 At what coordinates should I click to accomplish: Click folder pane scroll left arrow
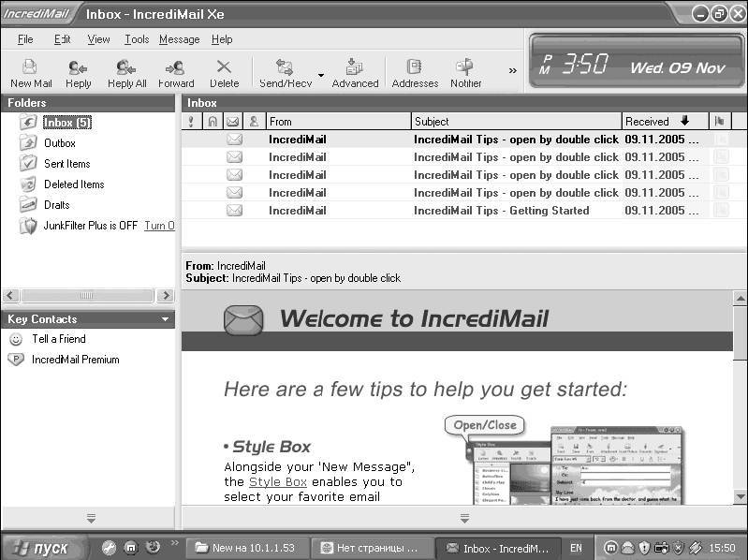10,295
